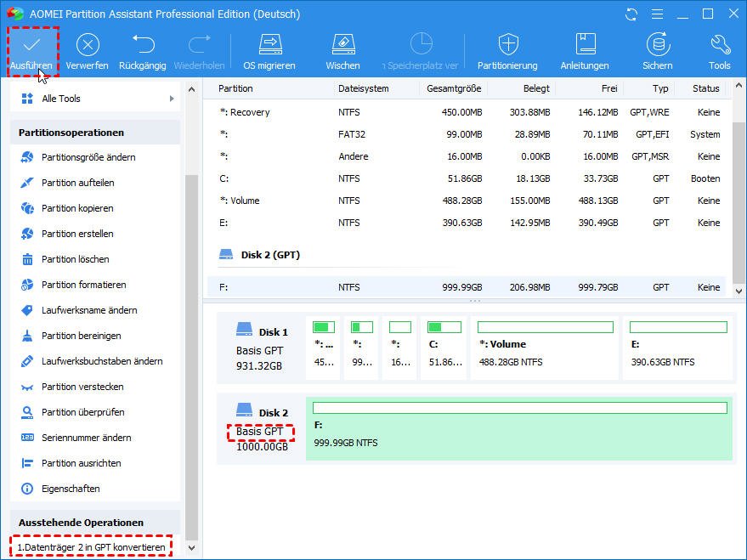Select Partitionsgröße ändern in sidebar
Image resolution: width=747 pixels, height=560 pixels.
(88, 157)
